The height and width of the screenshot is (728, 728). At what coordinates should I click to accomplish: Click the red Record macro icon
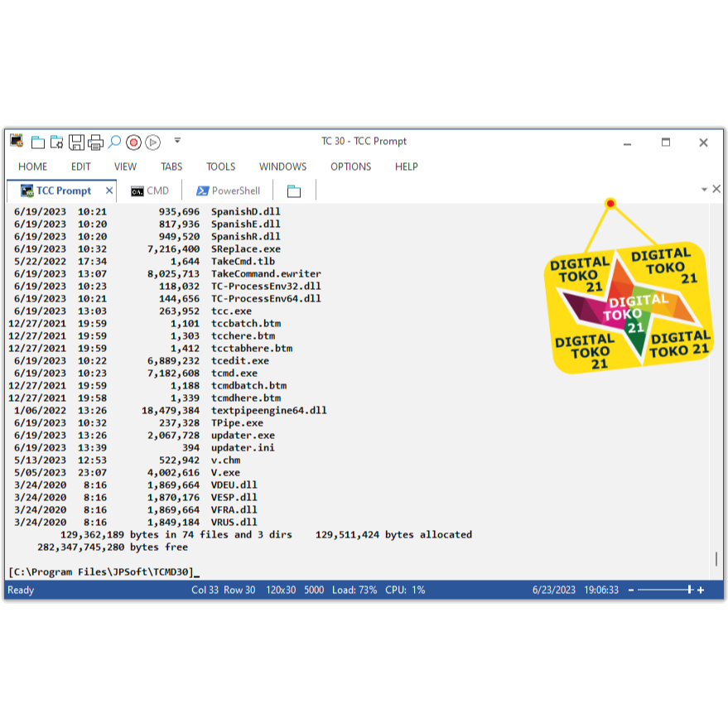[133, 142]
